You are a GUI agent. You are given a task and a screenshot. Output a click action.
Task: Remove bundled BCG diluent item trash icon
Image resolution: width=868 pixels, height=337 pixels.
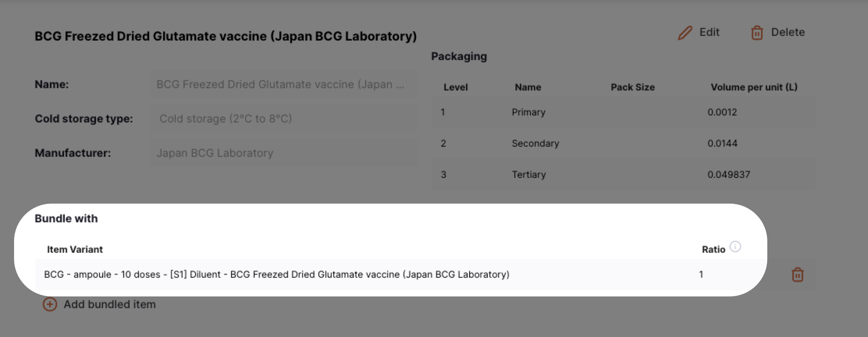[x=797, y=275]
